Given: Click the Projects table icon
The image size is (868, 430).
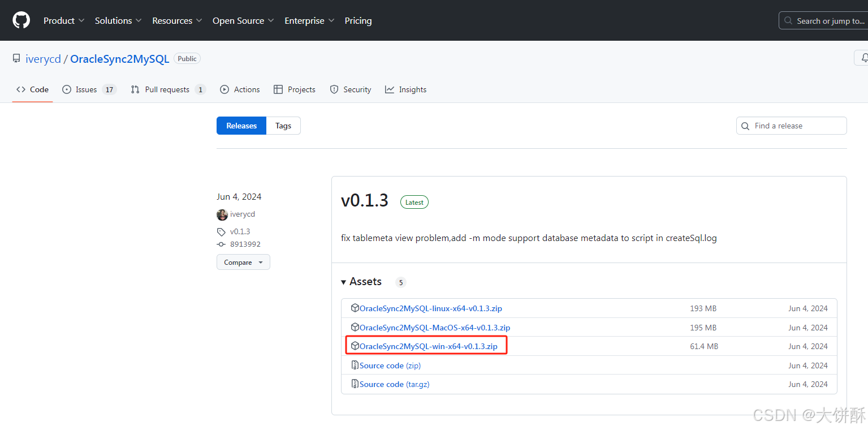Looking at the screenshot, I should tap(278, 89).
